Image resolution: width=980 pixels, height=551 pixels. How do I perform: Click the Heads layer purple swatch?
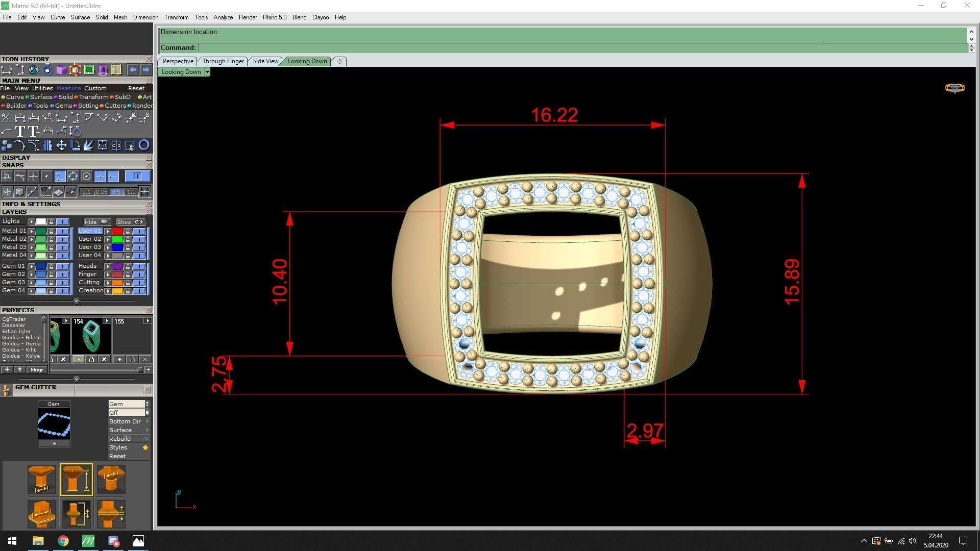[117, 266]
